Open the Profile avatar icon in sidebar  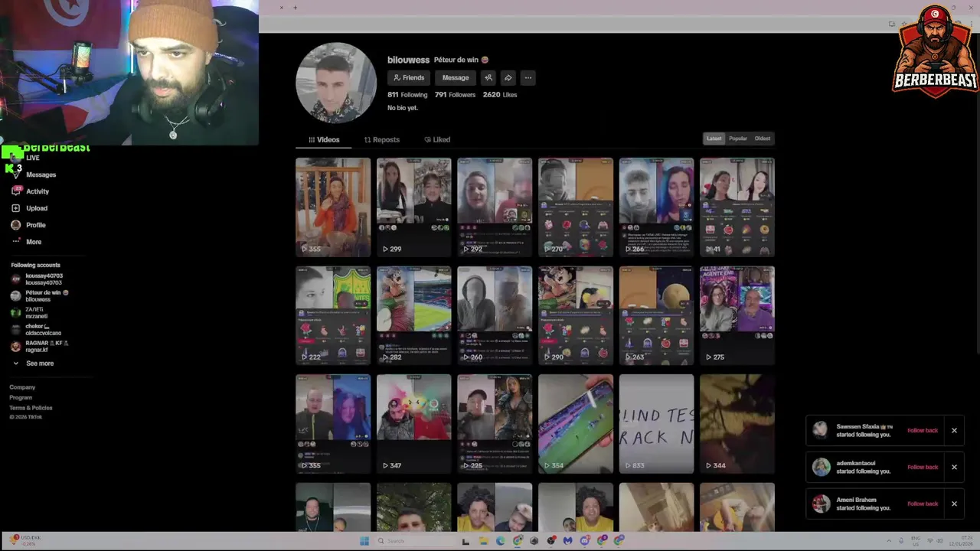[16, 225]
